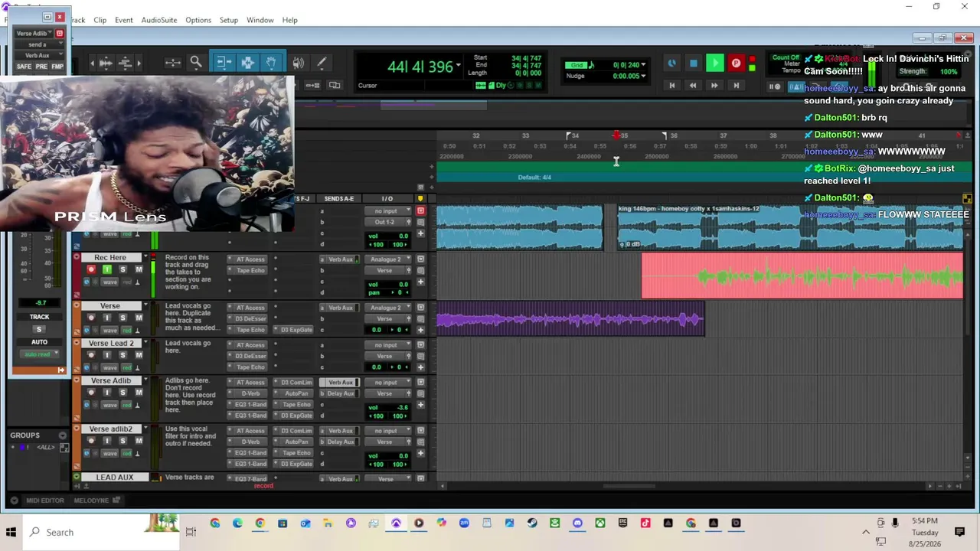Click the Rec Here track color strip

coord(77,275)
